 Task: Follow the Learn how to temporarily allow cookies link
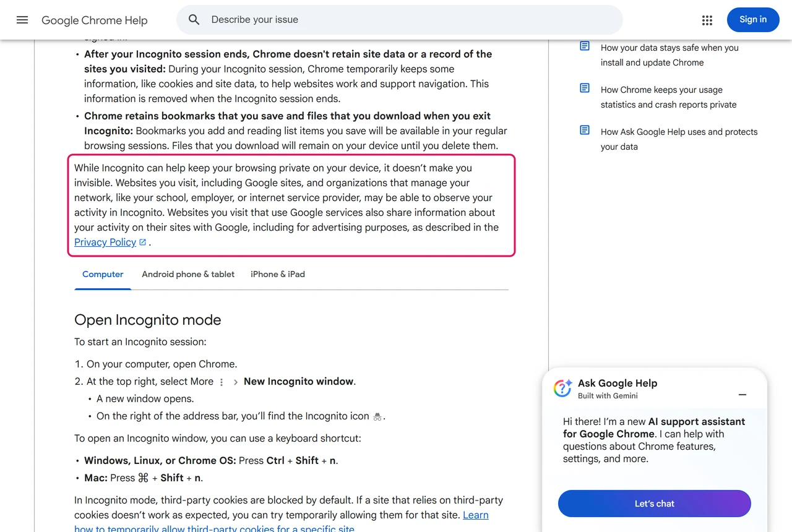pos(282,522)
